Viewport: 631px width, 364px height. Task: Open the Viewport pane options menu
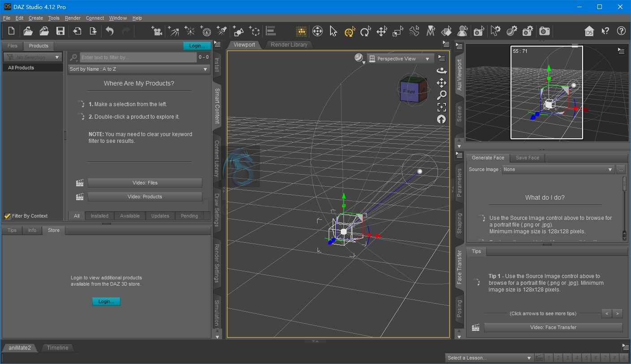pos(446,44)
